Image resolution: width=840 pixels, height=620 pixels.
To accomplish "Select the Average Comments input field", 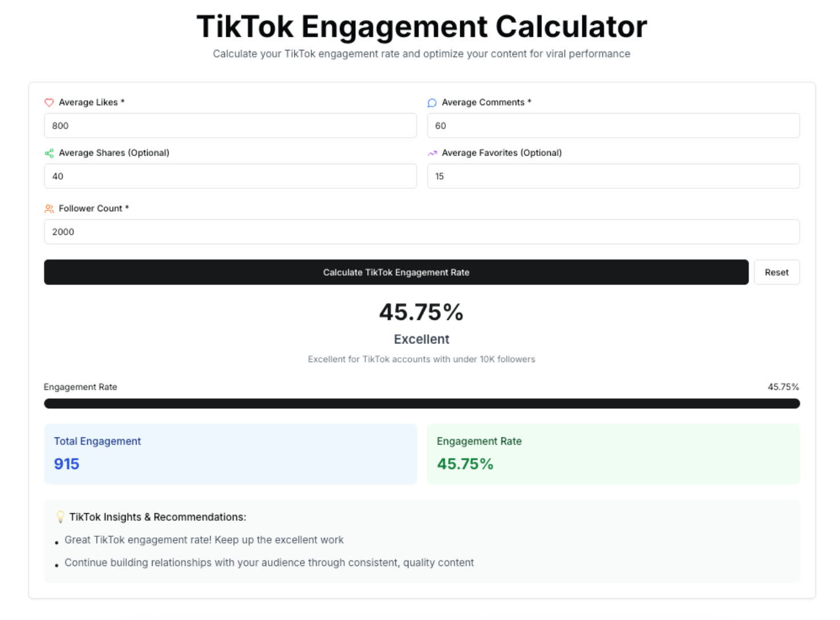I will click(x=613, y=126).
